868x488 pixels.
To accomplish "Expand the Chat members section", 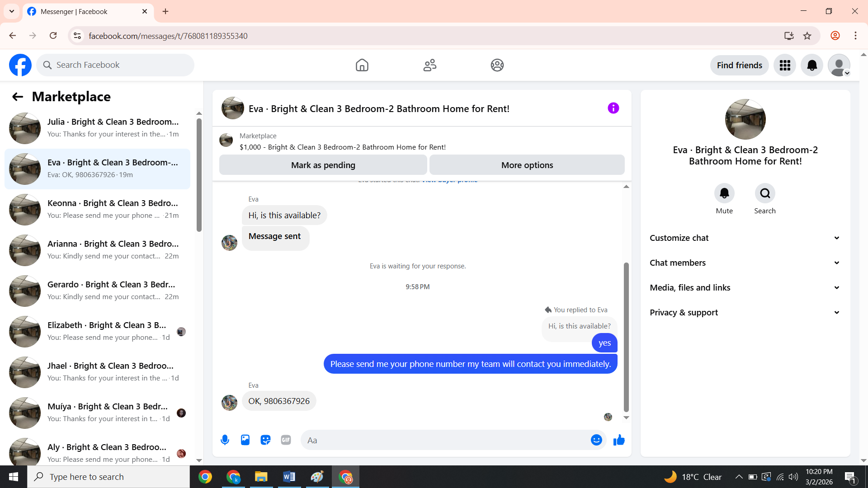I will pyautogui.click(x=745, y=263).
